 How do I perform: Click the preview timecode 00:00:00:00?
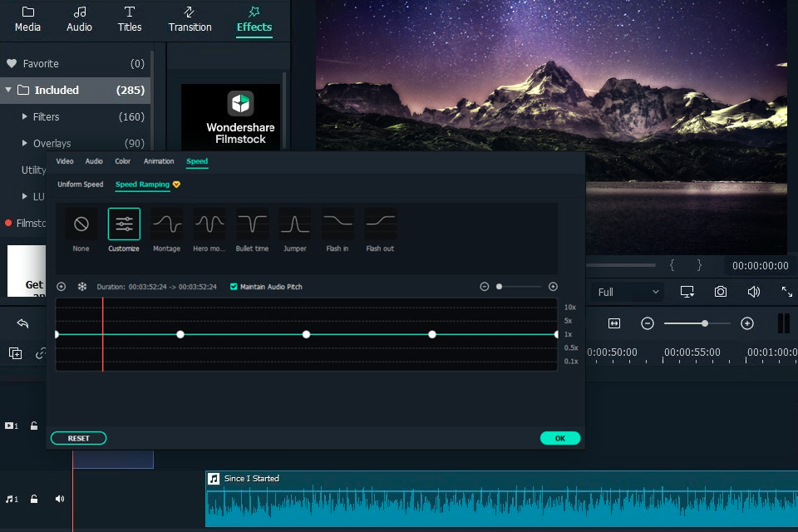(x=761, y=266)
